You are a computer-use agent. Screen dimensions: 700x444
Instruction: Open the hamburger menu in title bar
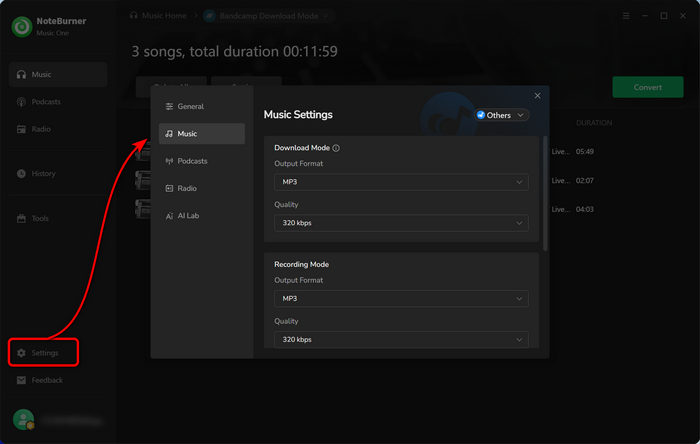click(x=626, y=16)
